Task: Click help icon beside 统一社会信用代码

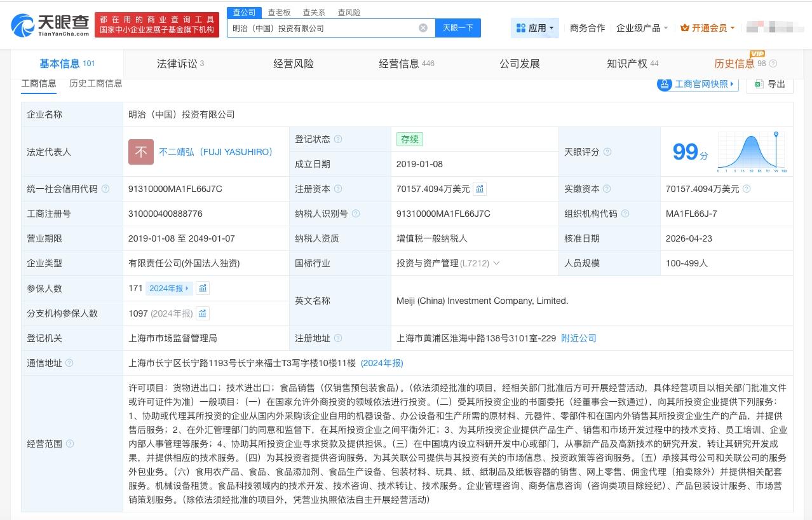Action: (105, 189)
